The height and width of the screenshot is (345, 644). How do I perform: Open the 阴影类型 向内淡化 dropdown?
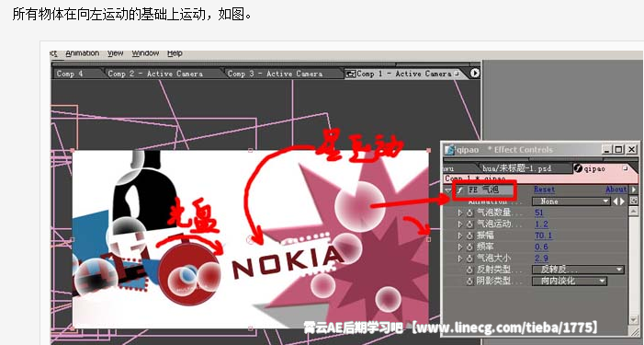pos(570,281)
